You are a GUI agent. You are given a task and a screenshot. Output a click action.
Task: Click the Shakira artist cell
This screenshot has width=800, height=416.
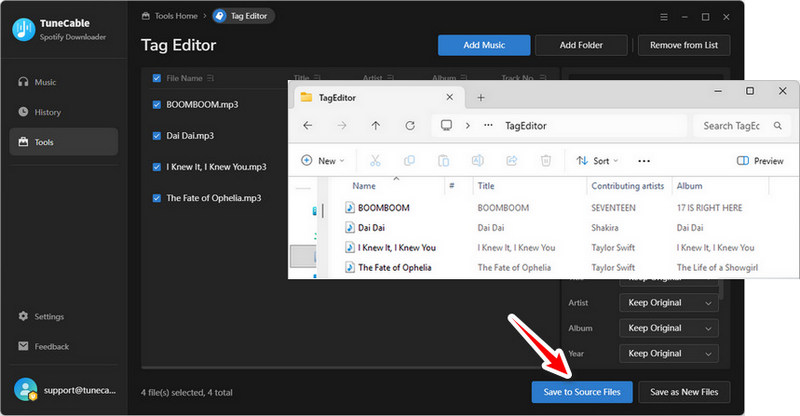click(605, 228)
